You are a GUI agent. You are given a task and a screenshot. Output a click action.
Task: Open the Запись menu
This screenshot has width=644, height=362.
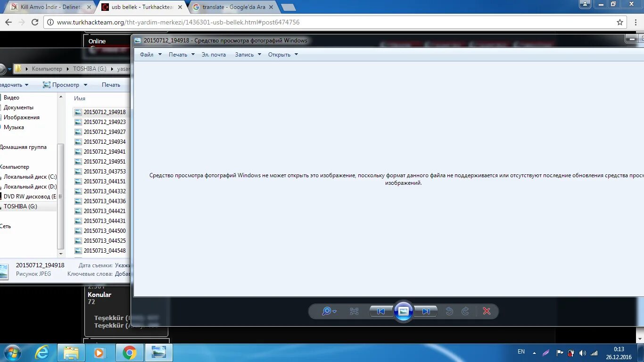click(x=244, y=55)
